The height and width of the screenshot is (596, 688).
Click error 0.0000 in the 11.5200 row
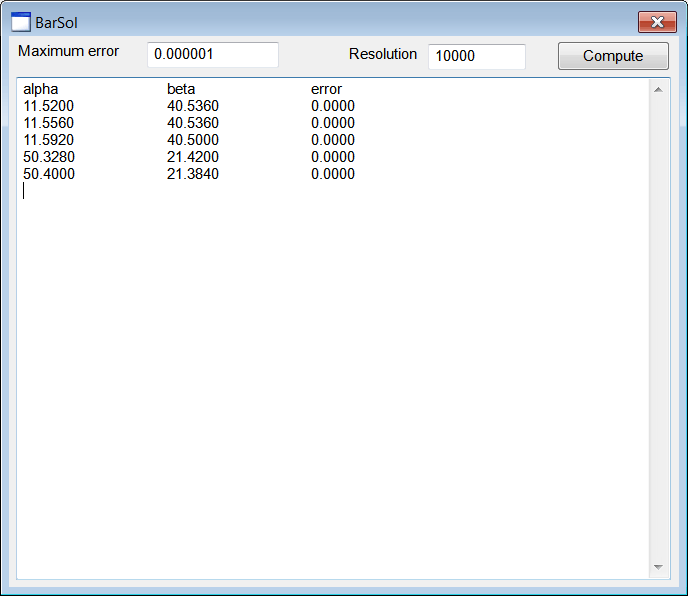[333, 106]
